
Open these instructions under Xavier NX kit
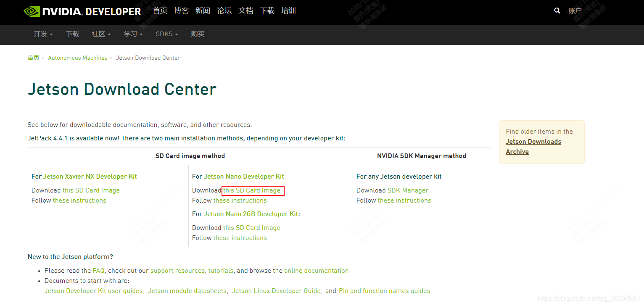pyautogui.click(x=79, y=200)
